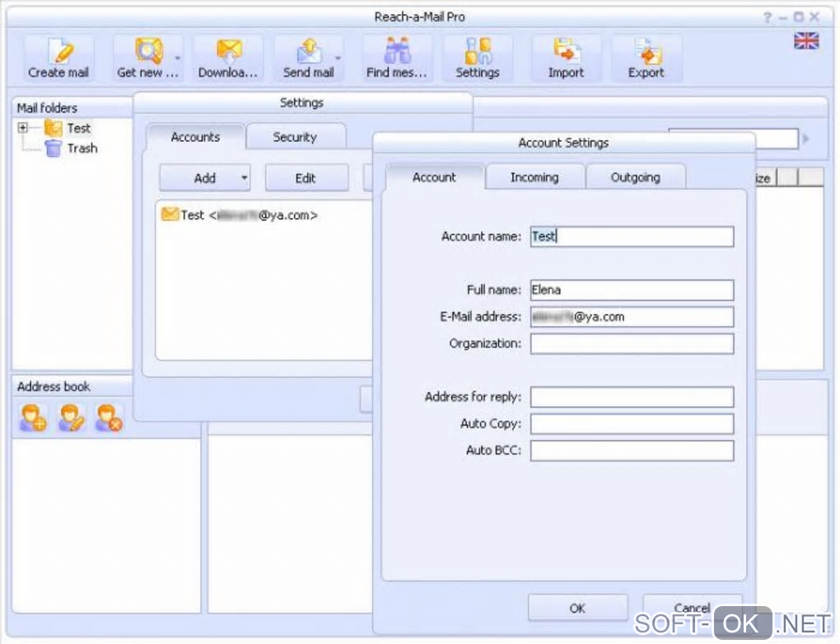
Task: Open the Send mail dropdown arrow
Action: (338, 58)
